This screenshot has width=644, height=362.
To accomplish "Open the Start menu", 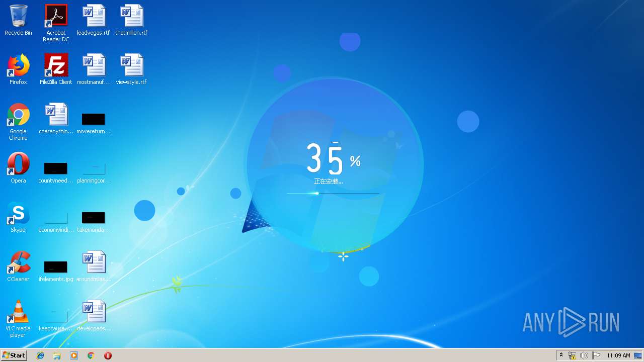I will click(x=14, y=355).
